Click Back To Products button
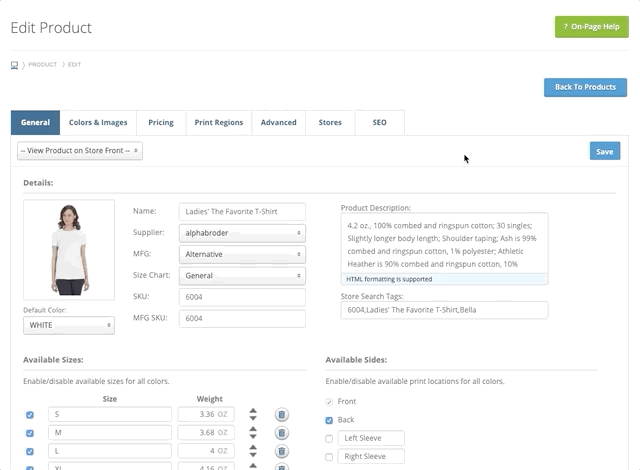Viewport: 640px width, 470px height. 585,87
